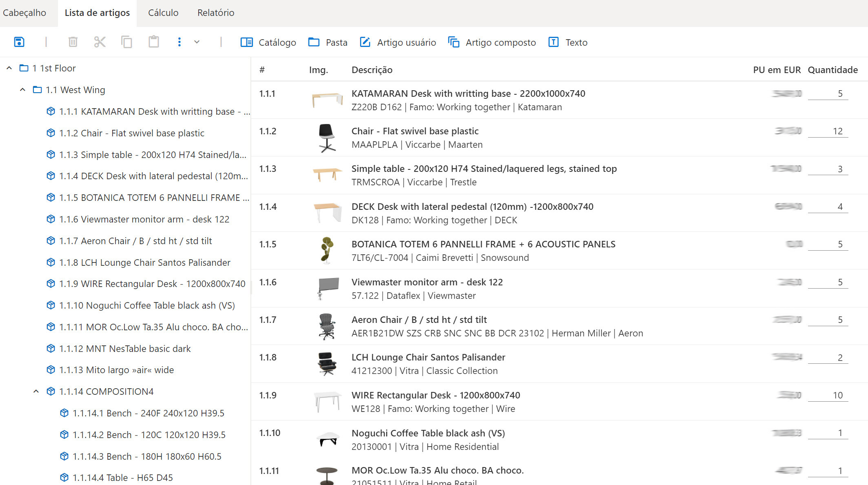Click the PU em EUR column header
Viewport: 868px width, 485px height.
pyautogui.click(x=777, y=70)
